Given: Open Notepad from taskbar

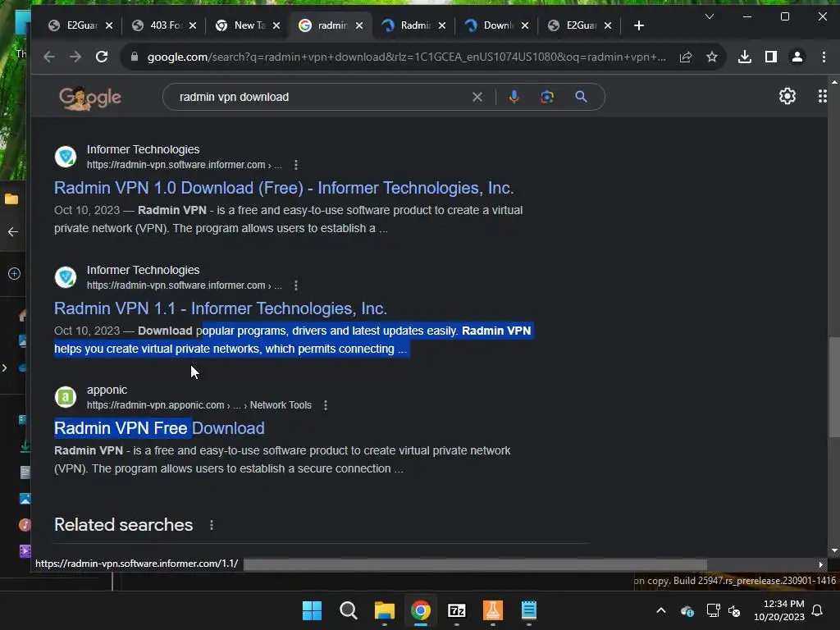Looking at the screenshot, I should click(x=529, y=610).
